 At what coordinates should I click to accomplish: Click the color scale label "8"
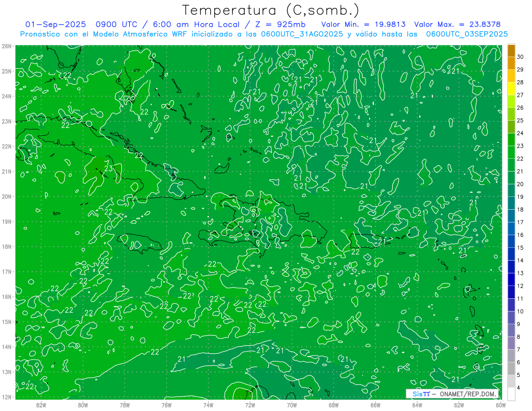click(x=519, y=337)
